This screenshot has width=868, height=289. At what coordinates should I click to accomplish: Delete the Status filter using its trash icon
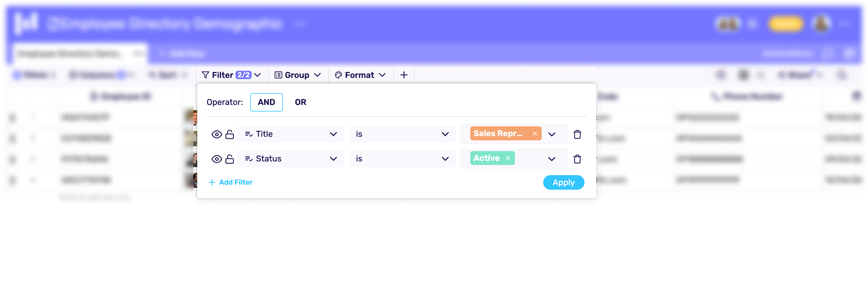pos(578,159)
